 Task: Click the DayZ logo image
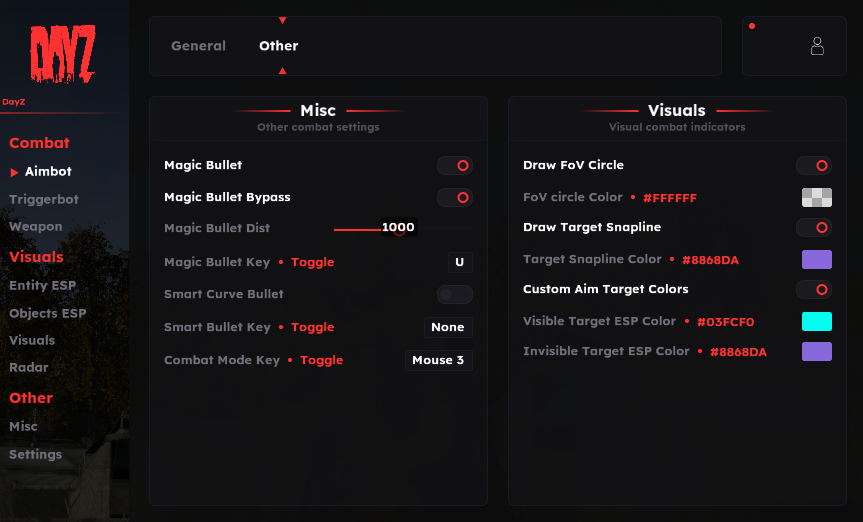62,53
